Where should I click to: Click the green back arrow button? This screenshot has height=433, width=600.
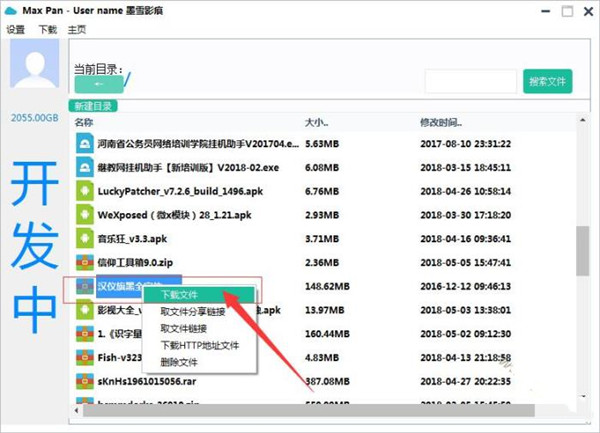(x=99, y=84)
